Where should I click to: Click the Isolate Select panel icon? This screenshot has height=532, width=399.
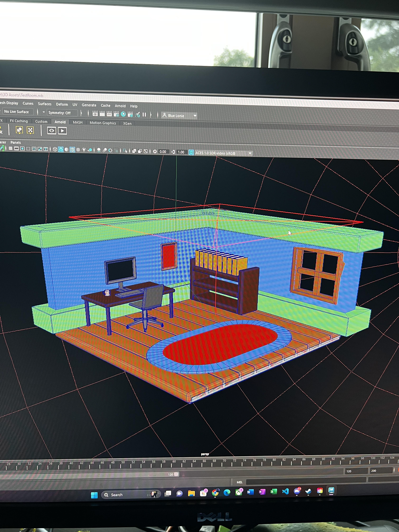[125, 151]
